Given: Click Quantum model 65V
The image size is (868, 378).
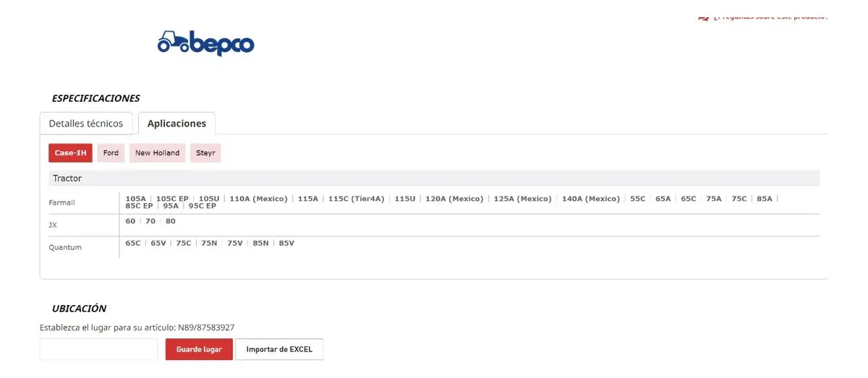Looking at the screenshot, I should [x=158, y=244].
